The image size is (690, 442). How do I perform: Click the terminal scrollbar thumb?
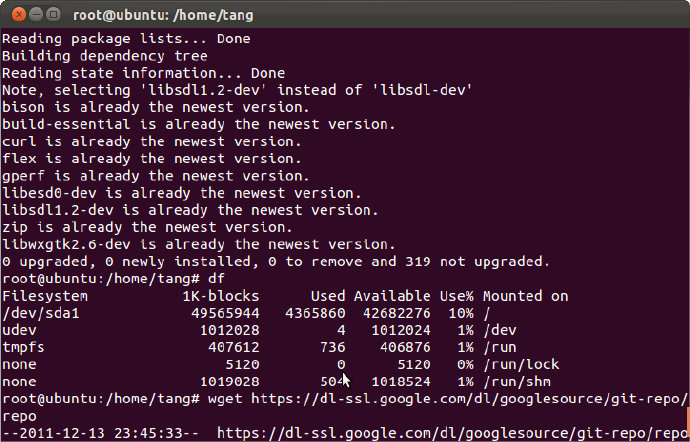[688, 423]
